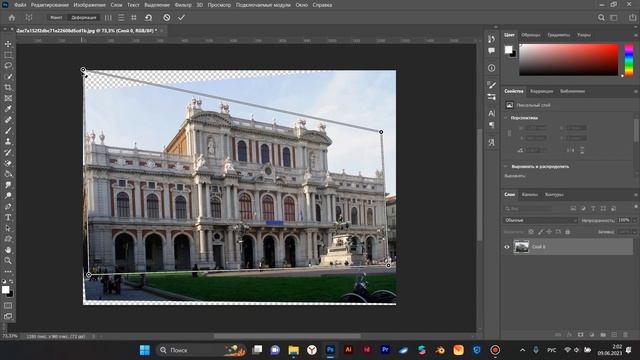Open the Непрозрачность opacity dropdown

coord(634,220)
